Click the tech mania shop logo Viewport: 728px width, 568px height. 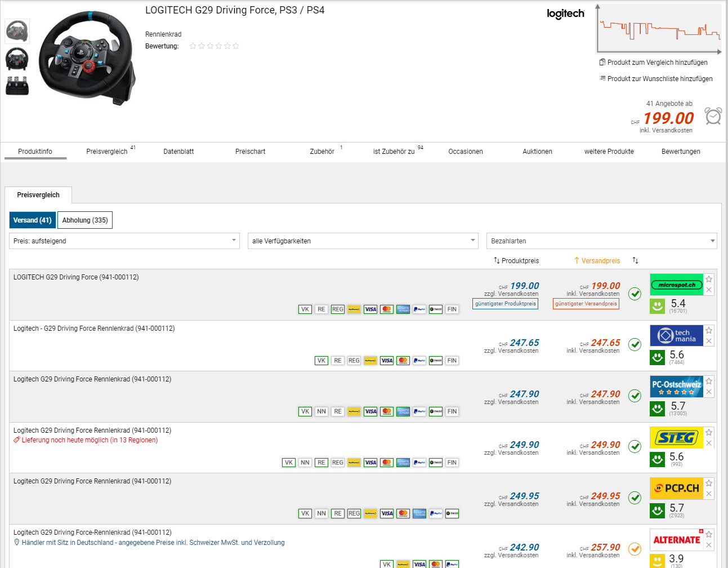point(676,335)
